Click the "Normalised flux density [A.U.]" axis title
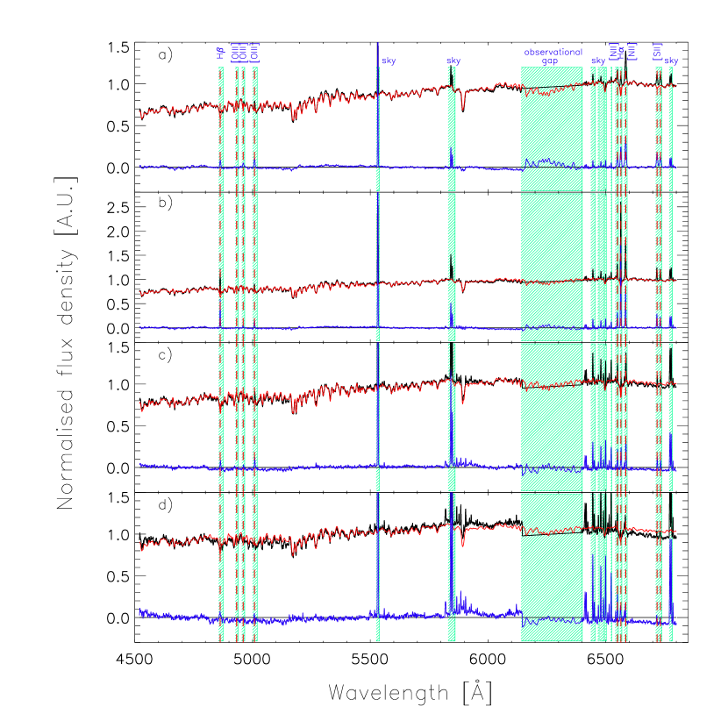 (66, 343)
